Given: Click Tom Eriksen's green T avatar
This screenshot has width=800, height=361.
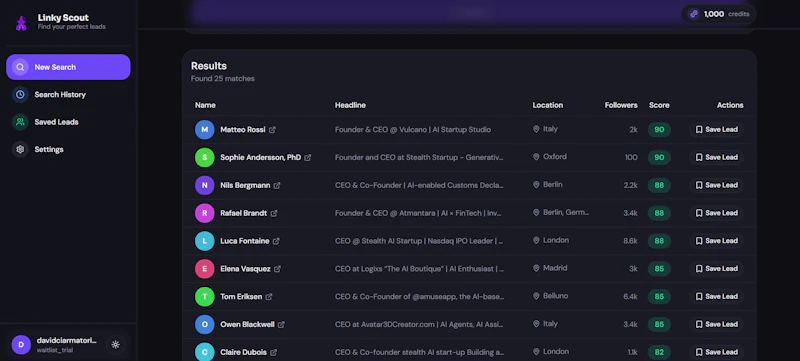Looking at the screenshot, I should [205, 296].
